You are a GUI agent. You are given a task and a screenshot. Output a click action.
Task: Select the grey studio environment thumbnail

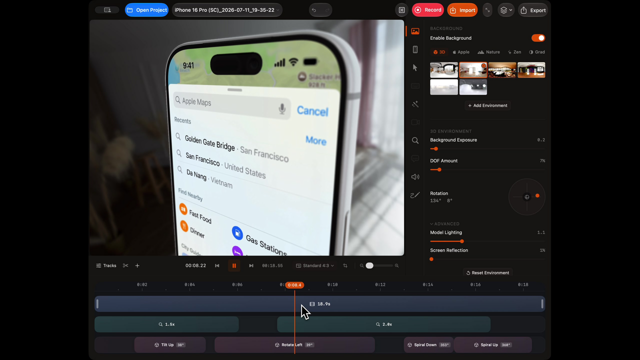473,87
